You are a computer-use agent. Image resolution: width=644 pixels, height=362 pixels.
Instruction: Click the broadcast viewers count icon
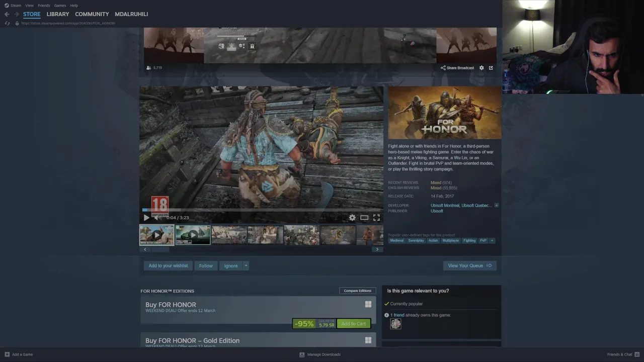(148, 68)
